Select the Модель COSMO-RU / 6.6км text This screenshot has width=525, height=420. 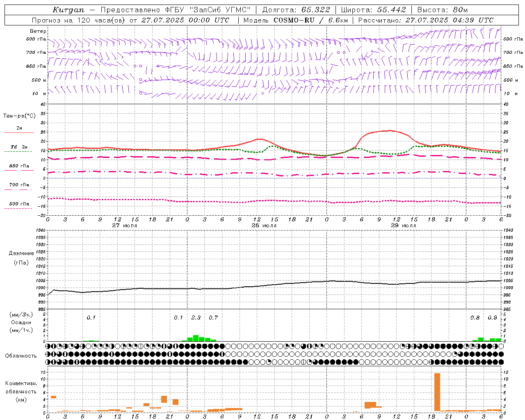point(296,20)
